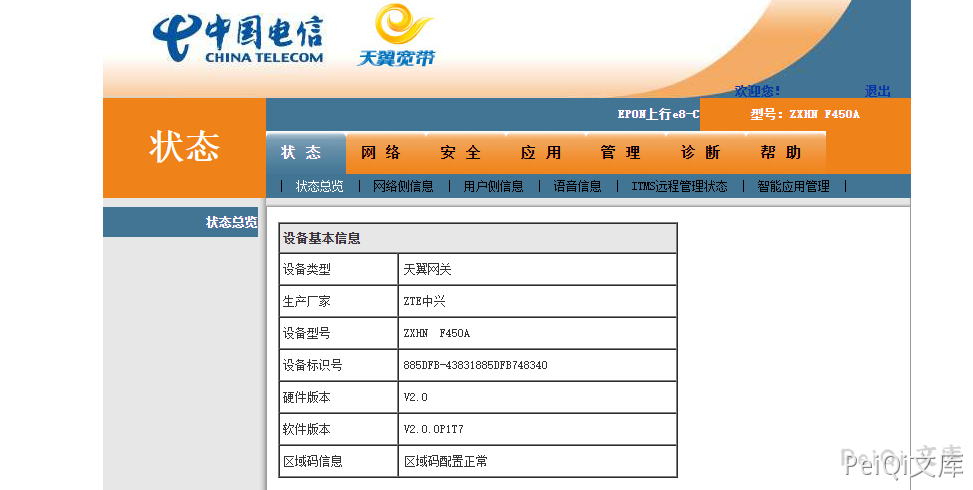
Task: Open the 管理 tab
Action: (620, 153)
